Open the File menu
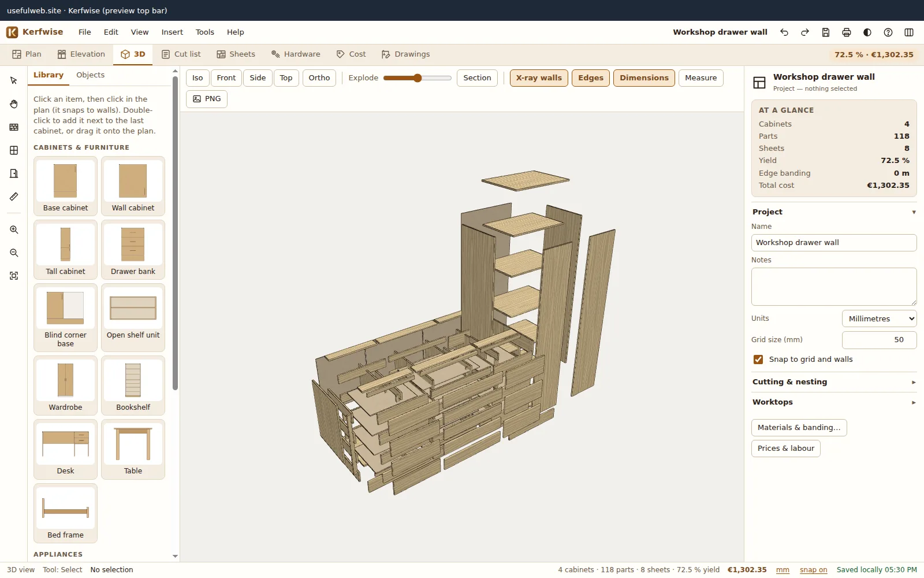Screen dimensions: 924x578 click(x=85, y=32)
